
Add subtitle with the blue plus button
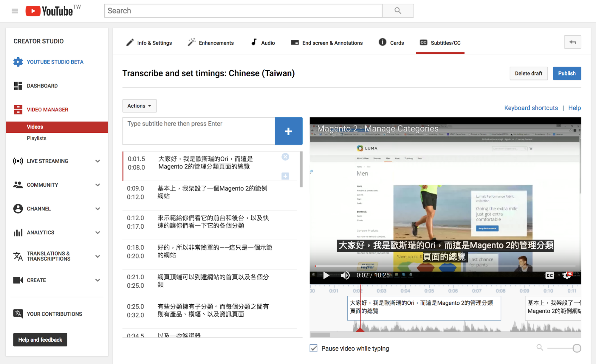(x=288, y=131)
